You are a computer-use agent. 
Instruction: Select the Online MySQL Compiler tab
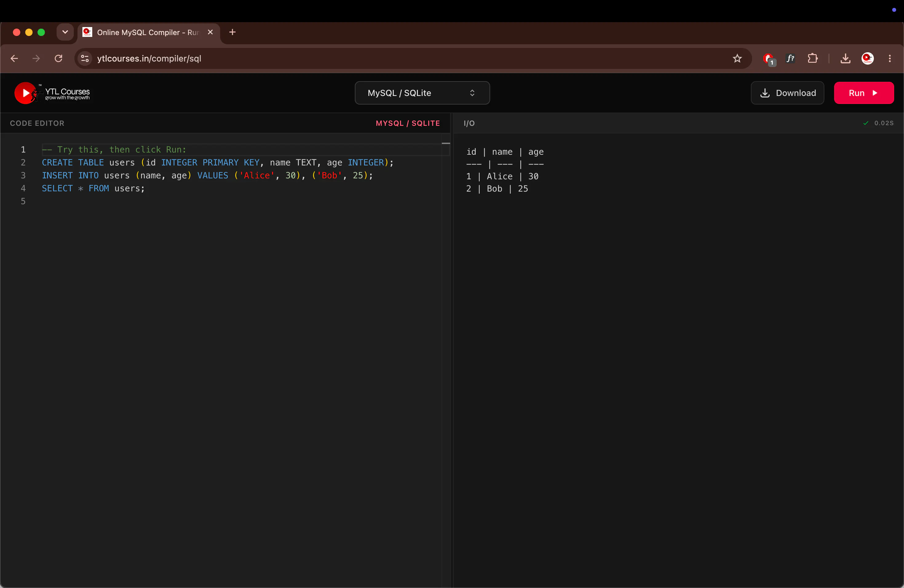(149, 32)
